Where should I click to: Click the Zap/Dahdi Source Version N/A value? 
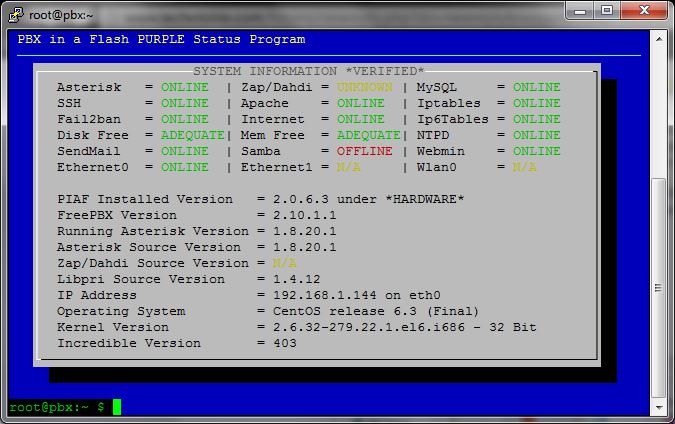pyautogui.click(x=285, y=263)
